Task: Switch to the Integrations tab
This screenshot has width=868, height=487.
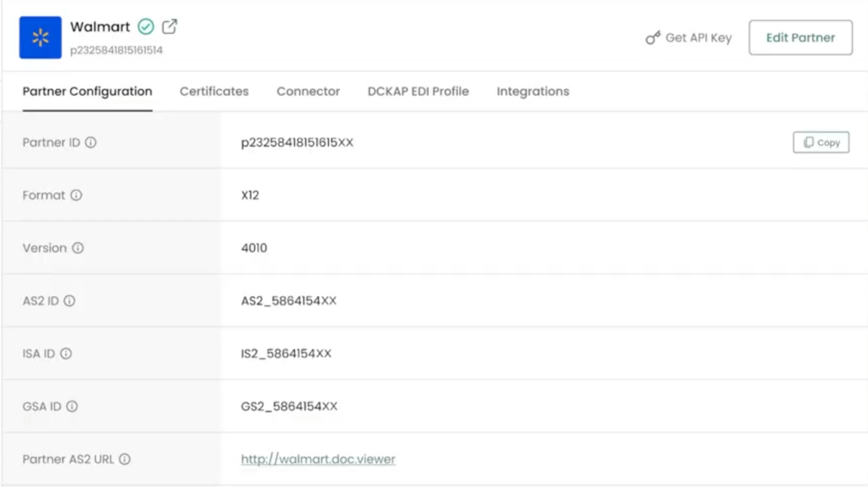Action: point(532,92)
